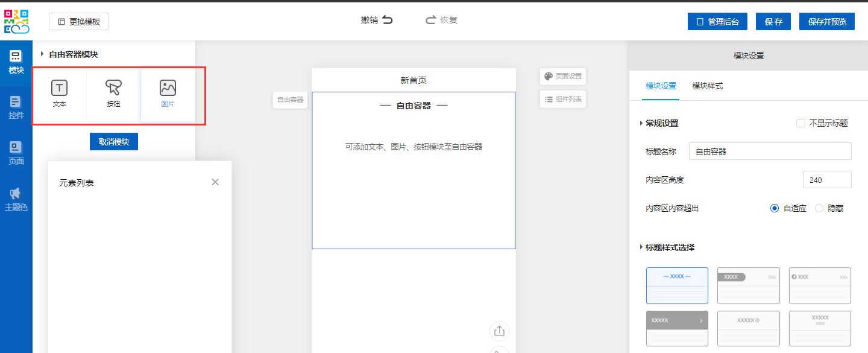Select the 隐藏 radio option
Image resolution: width=868 pixels, height=353 pixels.
(819, 208)
